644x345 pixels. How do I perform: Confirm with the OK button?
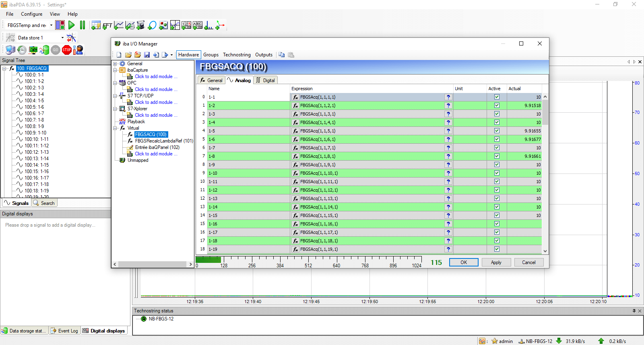(464, 262)
